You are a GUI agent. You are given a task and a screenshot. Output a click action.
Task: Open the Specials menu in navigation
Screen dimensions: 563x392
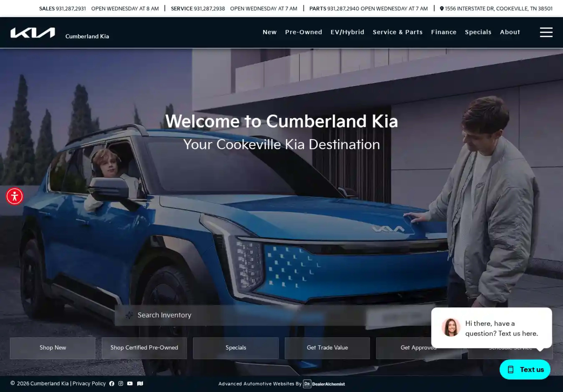point(478,32)
